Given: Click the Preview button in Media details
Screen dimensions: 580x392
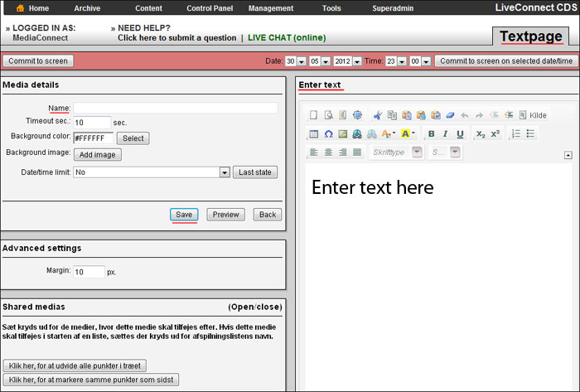Looking at the screenshot, I should click(225, 215).
